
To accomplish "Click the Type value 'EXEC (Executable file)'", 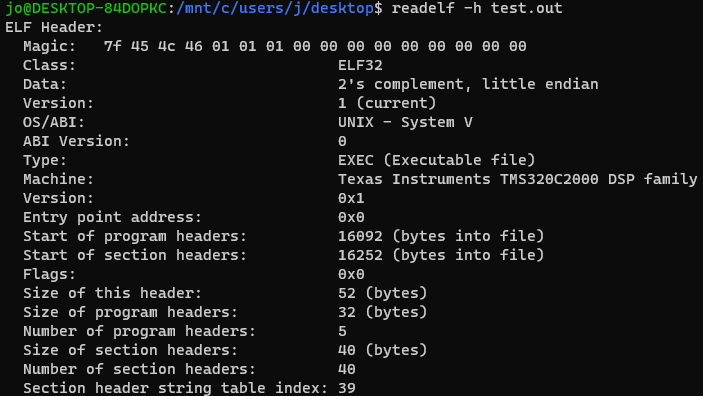I will point(437,160).
